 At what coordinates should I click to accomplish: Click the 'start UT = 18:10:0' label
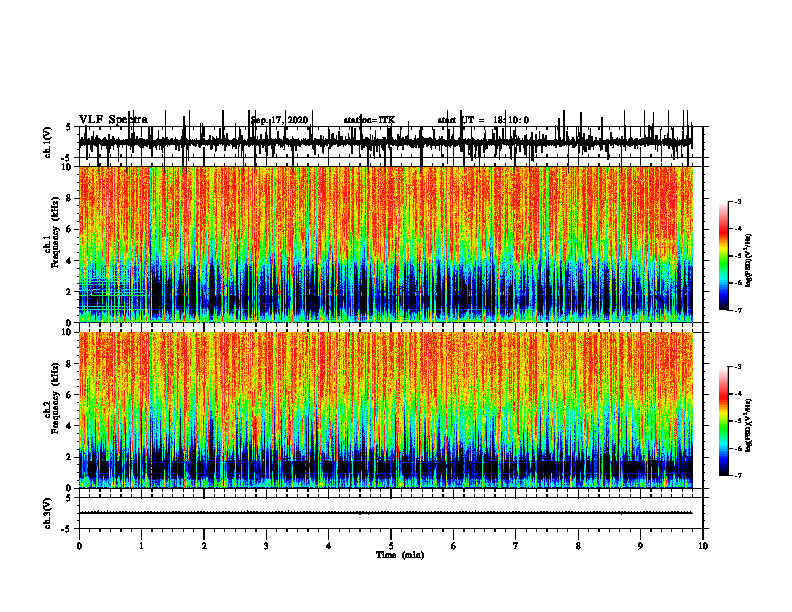click(x=483, y=120)
